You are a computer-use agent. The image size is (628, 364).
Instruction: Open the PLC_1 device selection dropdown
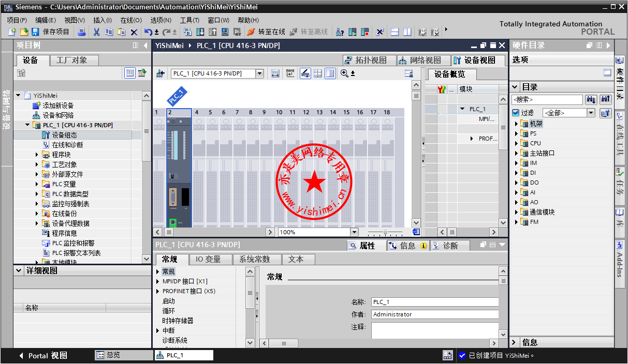point(260,74)
